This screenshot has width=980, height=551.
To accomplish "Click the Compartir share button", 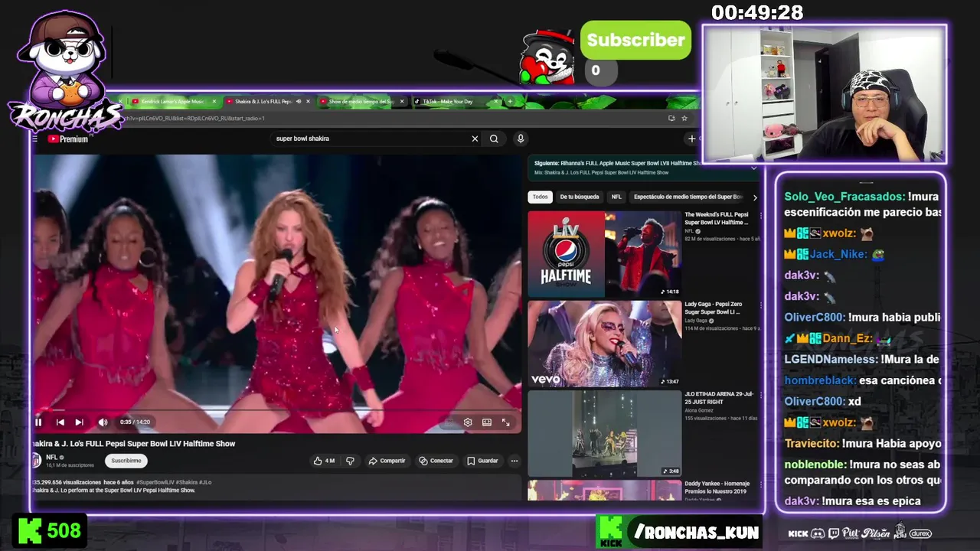I will coord(387,461).
